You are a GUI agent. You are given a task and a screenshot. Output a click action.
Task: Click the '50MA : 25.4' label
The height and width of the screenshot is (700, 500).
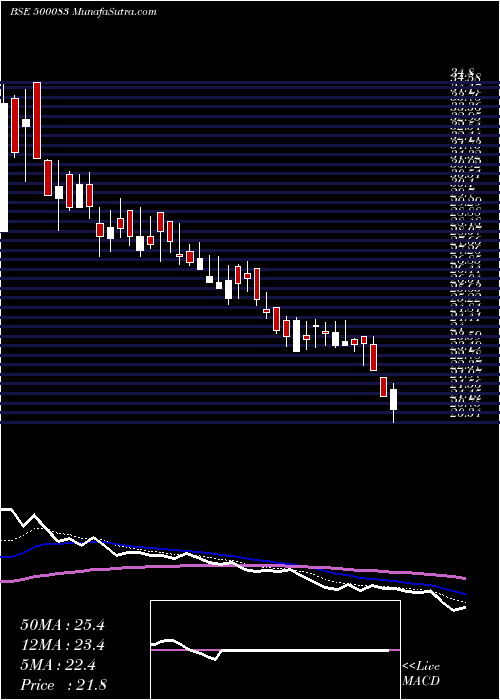(62, 625)
